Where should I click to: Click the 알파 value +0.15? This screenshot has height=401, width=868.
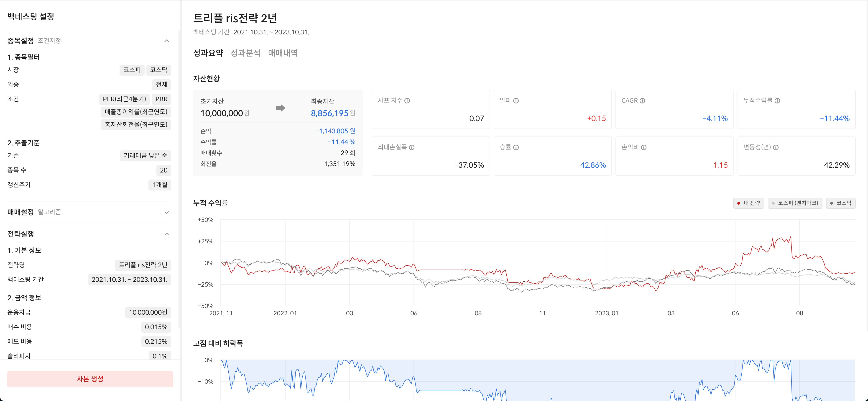pyautogui.click(x=596, y=118)
